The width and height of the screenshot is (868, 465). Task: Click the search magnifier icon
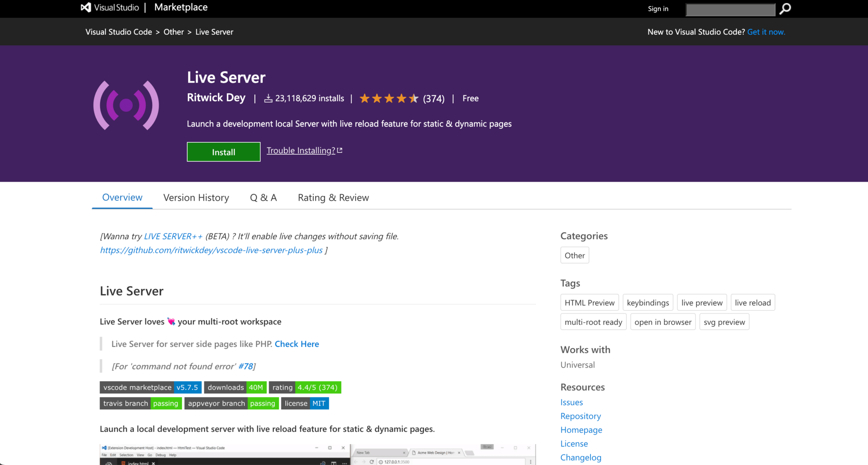tap(785, 8)
